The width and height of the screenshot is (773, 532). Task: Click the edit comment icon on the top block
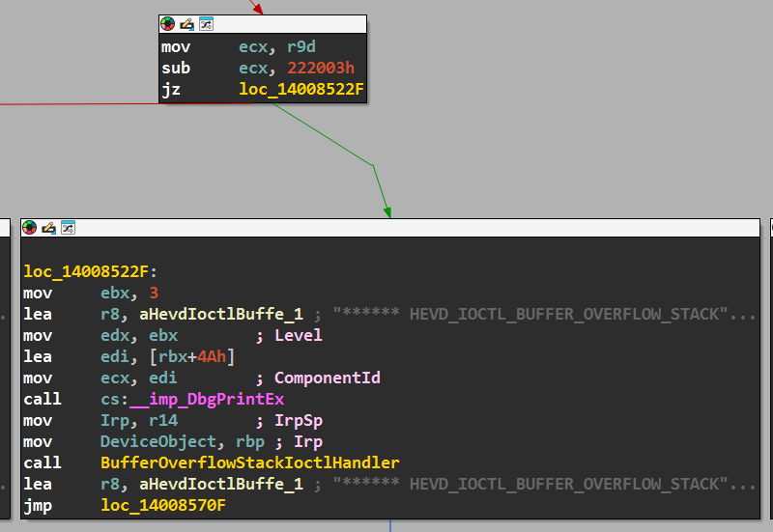[x=186, y=24]
